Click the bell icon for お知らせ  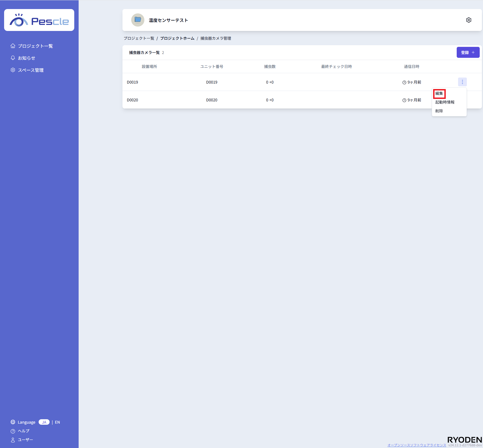(13, 58)
